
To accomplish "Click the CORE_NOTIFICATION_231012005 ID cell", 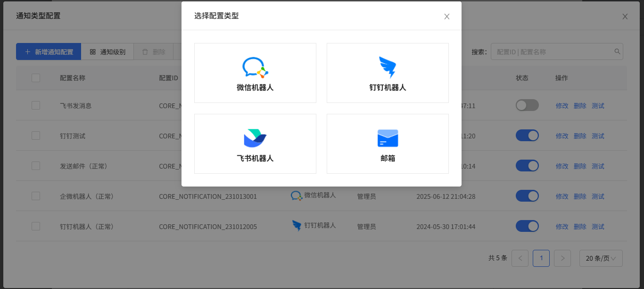I will tap(208, 227).
